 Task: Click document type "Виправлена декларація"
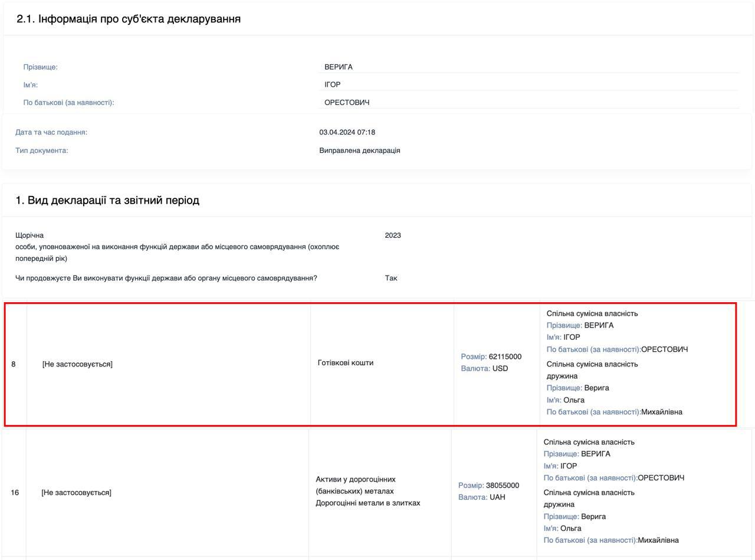[359, 150]
